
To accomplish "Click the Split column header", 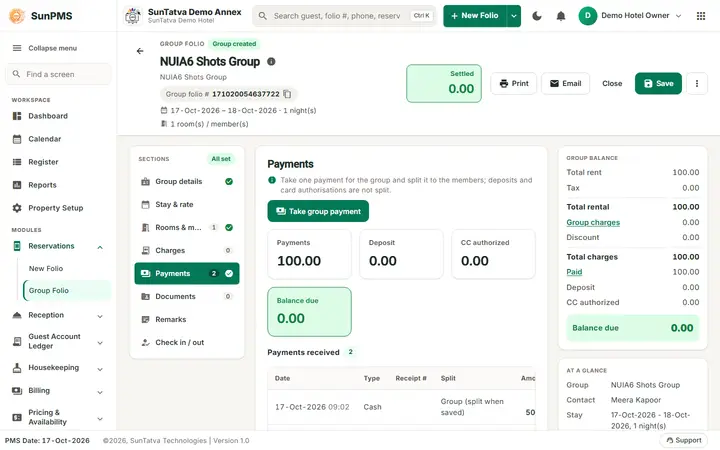I will 448,378.
